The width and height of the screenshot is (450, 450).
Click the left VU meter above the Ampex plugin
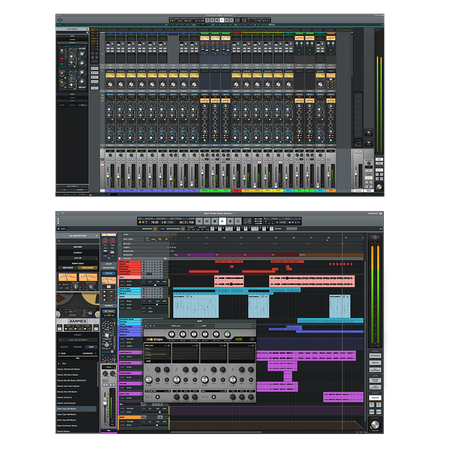(68, 277)
